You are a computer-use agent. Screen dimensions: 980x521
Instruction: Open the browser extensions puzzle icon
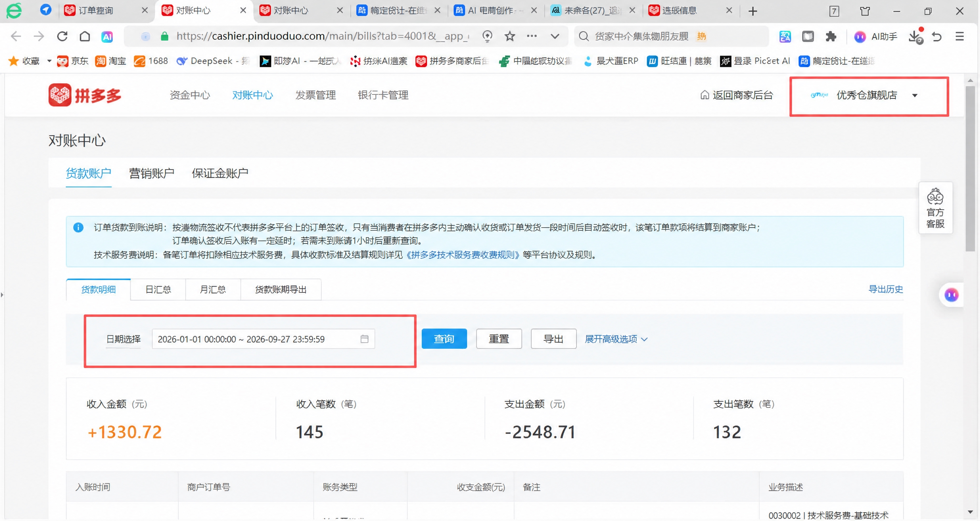pyautogui.click(x=831, y=36)
